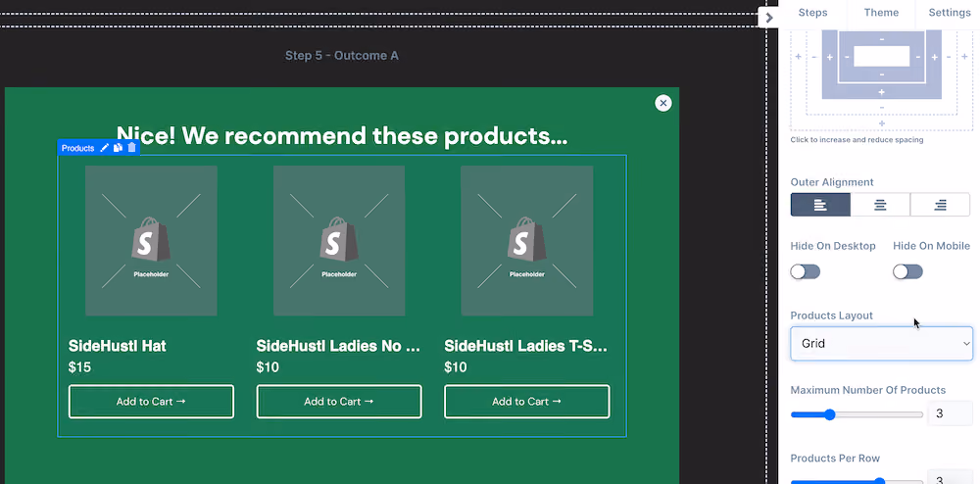
Task: Toggle Hide On Mobile switch
Action: (907, 271)
